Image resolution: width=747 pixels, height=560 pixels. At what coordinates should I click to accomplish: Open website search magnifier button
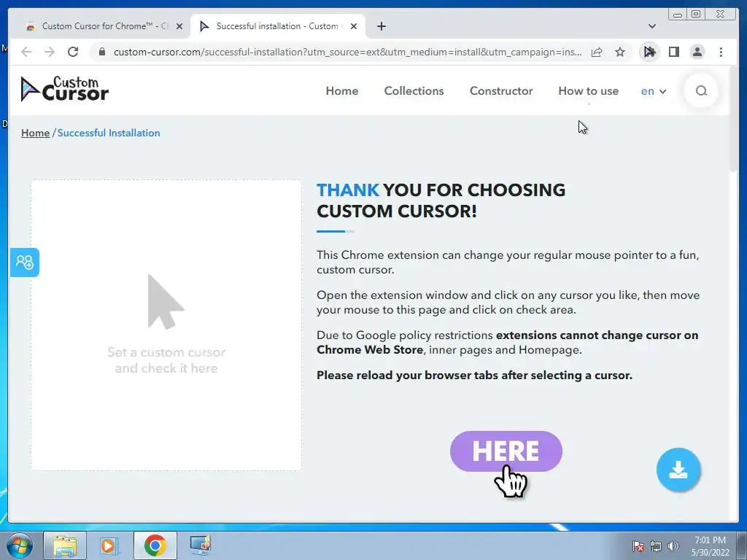point(701,90)
